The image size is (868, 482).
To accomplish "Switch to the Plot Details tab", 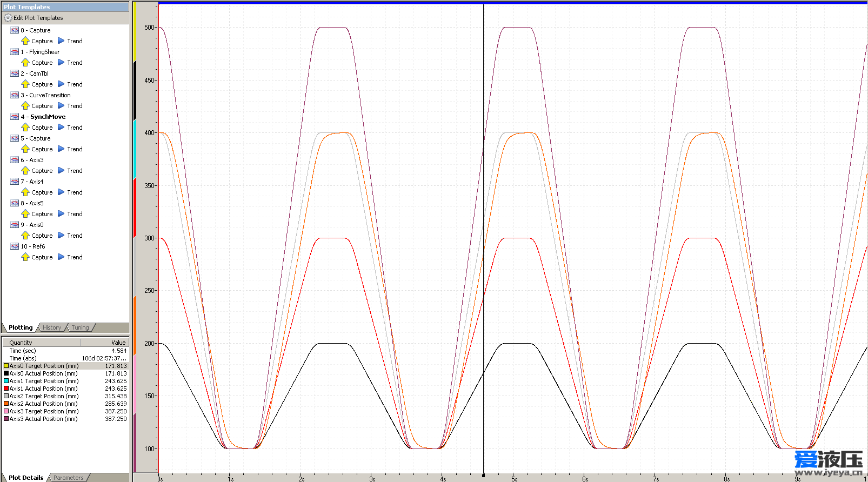I will click(26, 478).
